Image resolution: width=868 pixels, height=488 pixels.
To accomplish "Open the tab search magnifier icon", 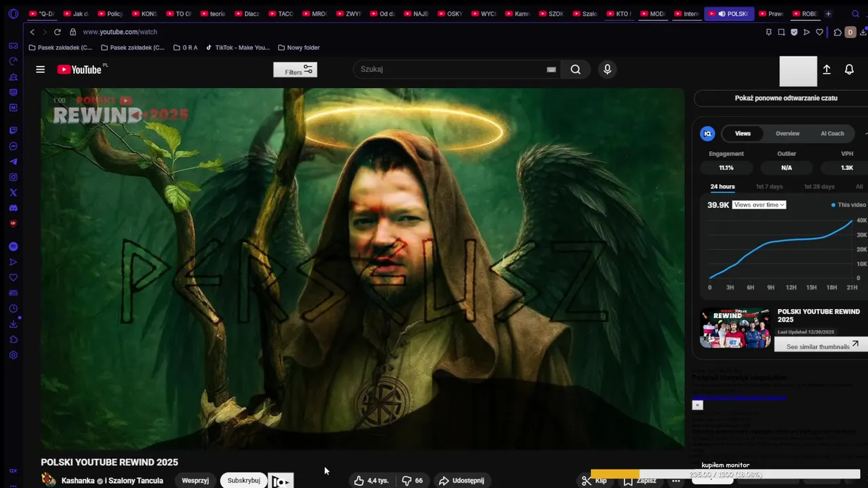I will point(855,14).
